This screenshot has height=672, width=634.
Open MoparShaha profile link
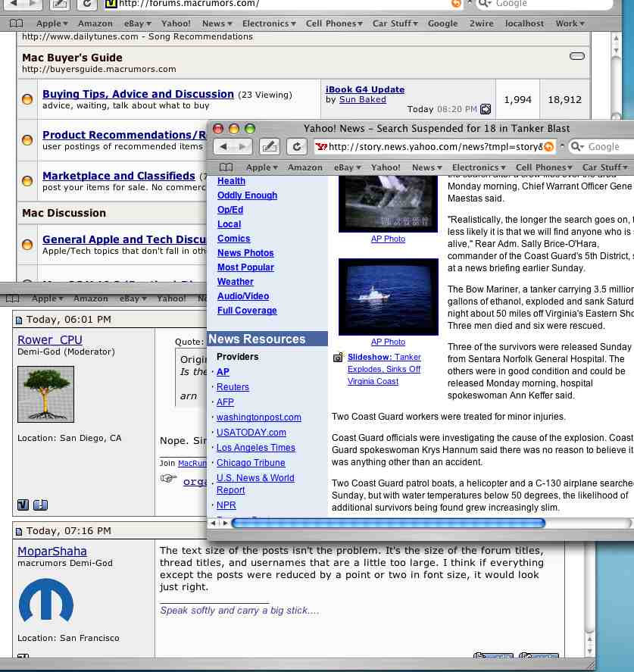(52, 551)
